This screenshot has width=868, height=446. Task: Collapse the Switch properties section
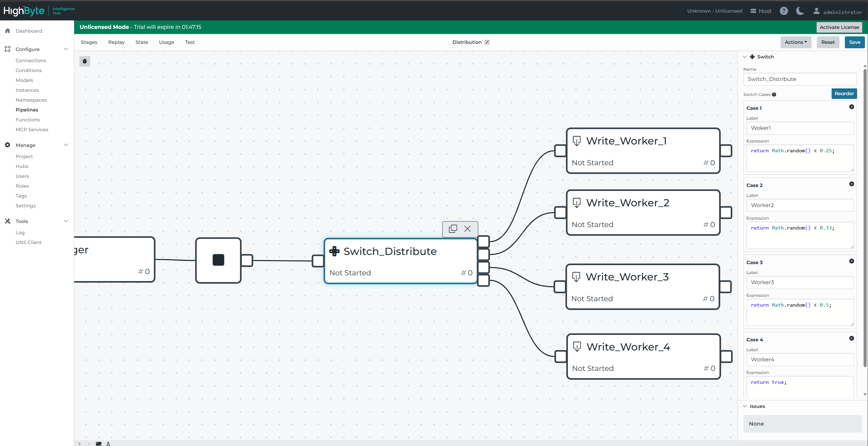[x=745, y=57]
